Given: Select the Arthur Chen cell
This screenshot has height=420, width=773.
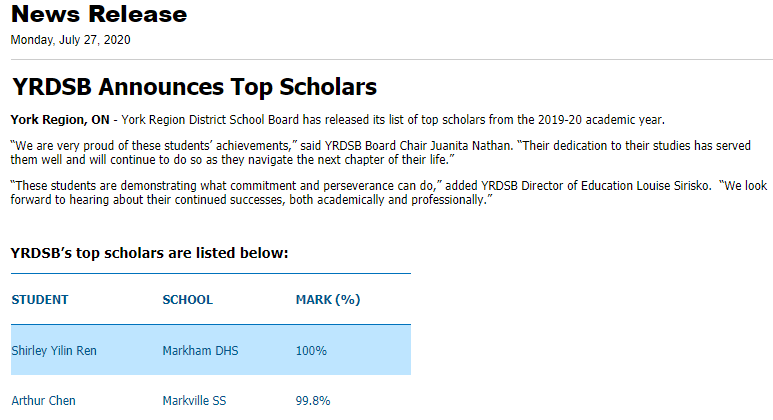Looking at the screenshot, I should pos(43,401).
